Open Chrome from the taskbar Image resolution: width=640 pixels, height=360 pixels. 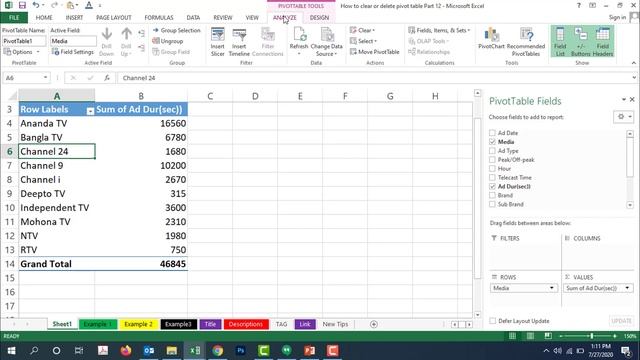(x=218, y=351)
